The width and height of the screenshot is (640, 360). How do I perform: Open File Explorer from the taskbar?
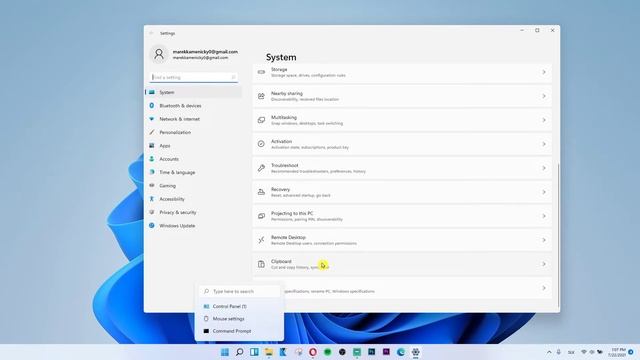(x=269, y=352)
